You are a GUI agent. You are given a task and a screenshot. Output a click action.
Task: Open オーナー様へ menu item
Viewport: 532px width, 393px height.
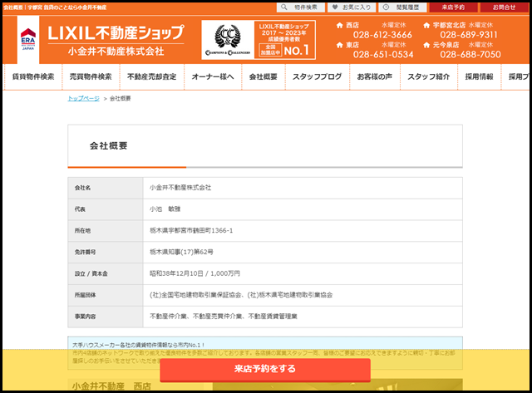(213, 77)
